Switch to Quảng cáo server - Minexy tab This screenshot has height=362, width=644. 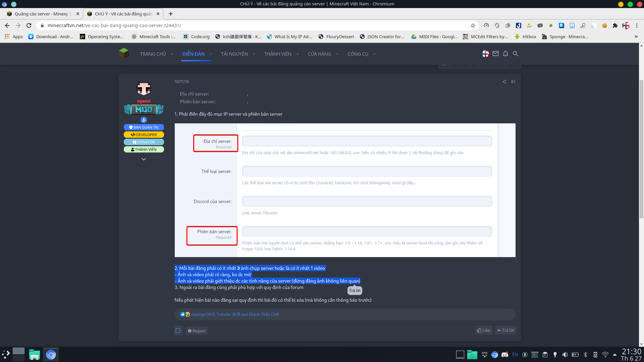[x=41, y=14]
